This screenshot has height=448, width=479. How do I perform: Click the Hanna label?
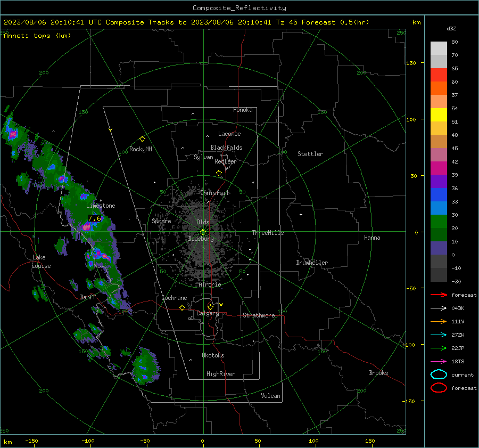point(372,238)
